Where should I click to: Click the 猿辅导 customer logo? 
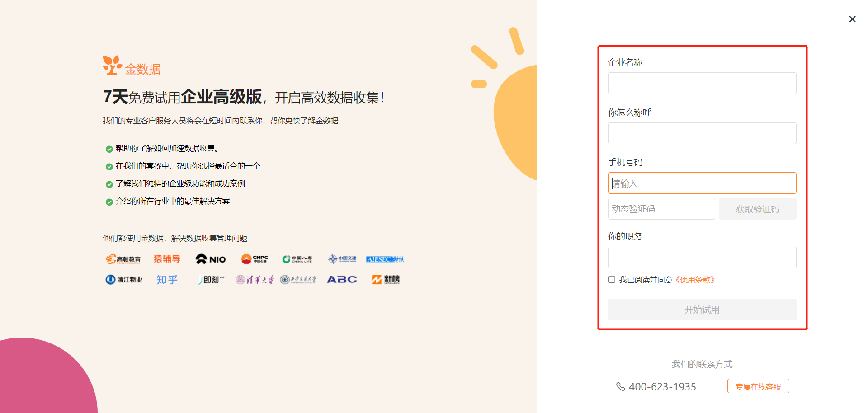pyautogui.click(x=167, y=259)
